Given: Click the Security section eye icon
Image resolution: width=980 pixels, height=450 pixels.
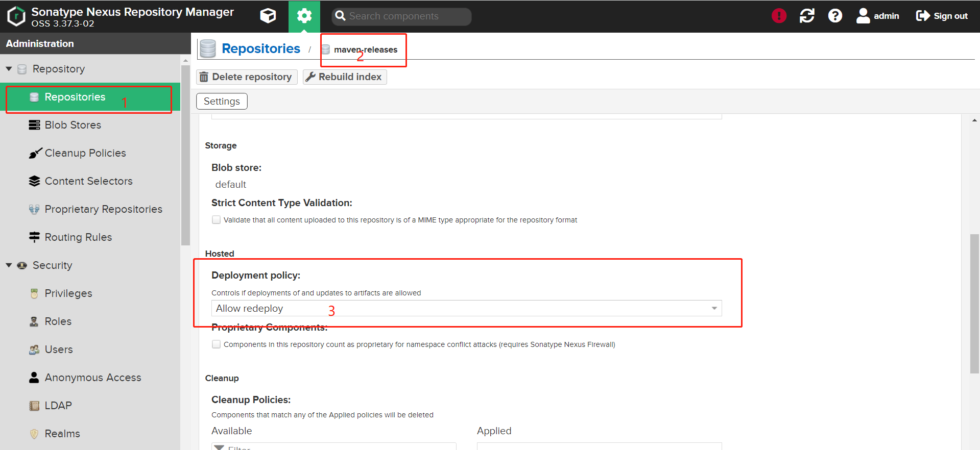Looking at the screenshot, I should pos(22,265).
